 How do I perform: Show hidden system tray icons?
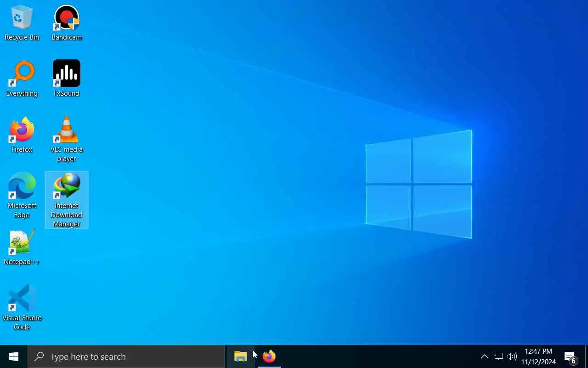[x=484, y=356]
